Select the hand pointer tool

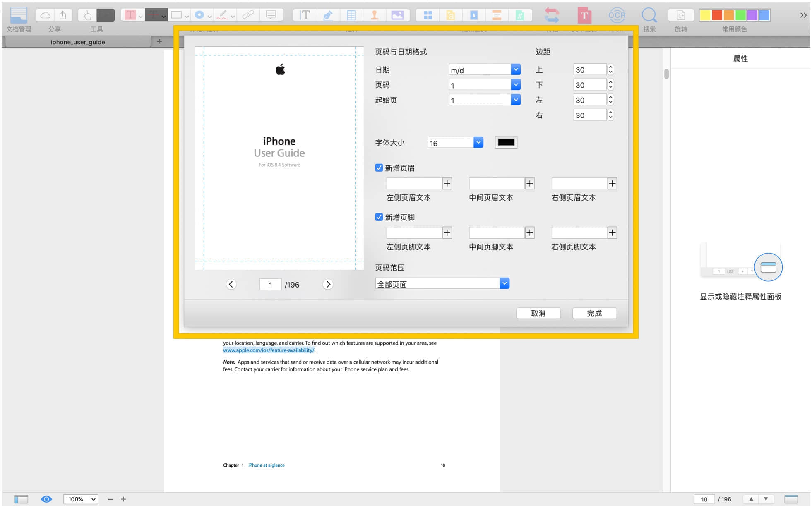[x=87, y=15]
